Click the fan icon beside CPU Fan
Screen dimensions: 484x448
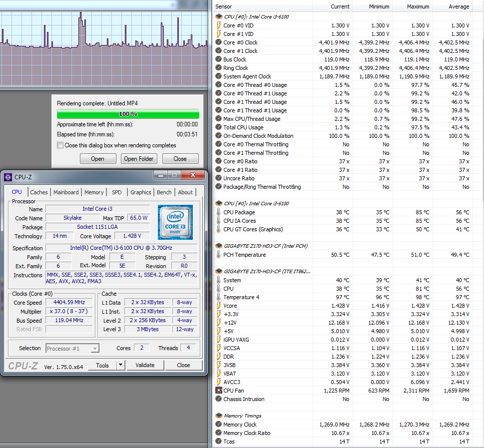(219, 390)
